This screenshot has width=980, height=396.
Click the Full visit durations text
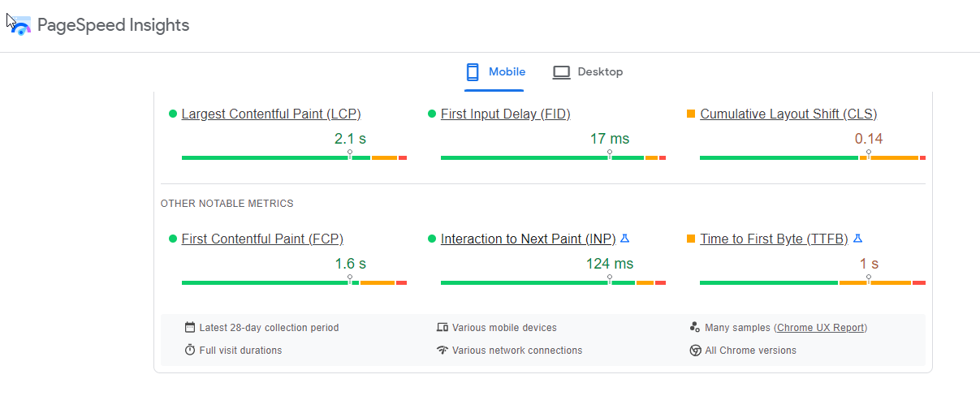(240, 351)
